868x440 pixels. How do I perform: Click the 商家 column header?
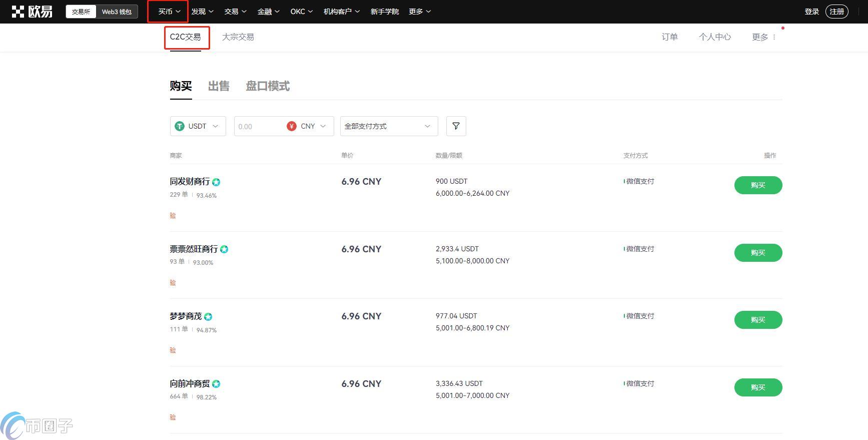click(x=176, y=156)
